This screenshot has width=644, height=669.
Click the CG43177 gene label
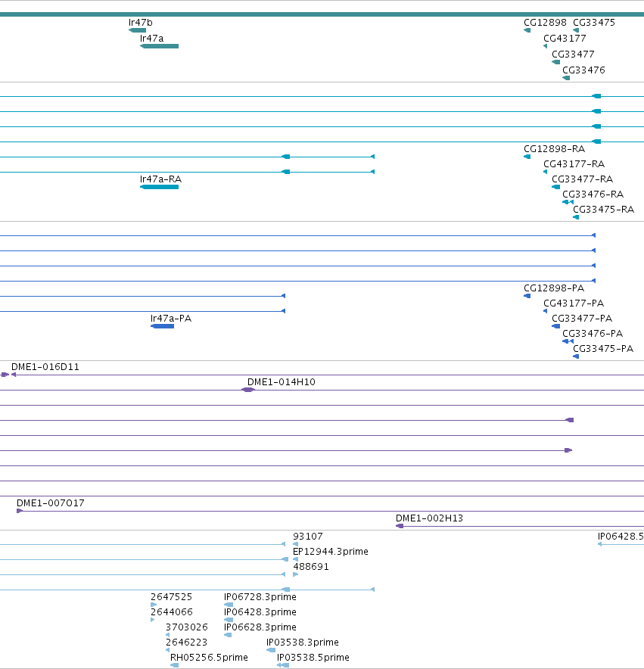[565, 39]
